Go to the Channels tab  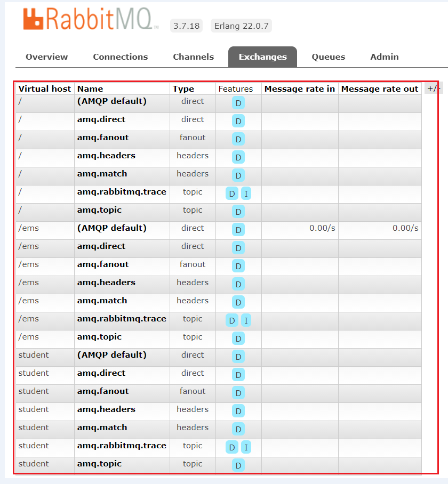point(193,57)
